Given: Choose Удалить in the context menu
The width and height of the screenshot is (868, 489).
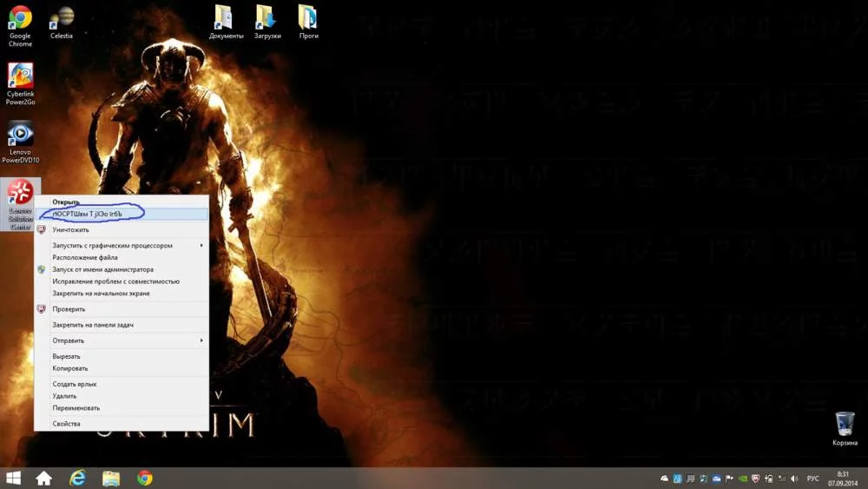Looking at the screenshot, I should click(x=122, y=396).
